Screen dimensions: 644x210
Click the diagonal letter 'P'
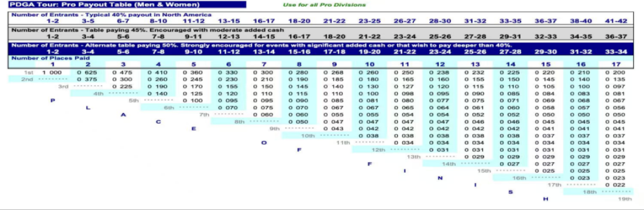[x=53, y=100]
